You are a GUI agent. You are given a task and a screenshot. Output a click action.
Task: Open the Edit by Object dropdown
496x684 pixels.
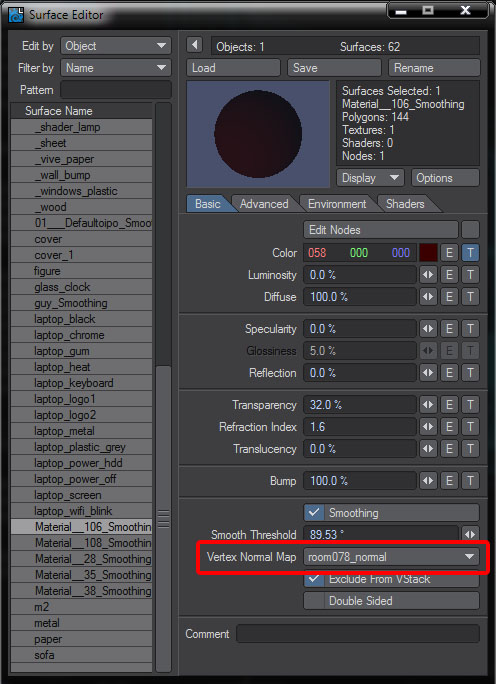(x=116, y=46)
